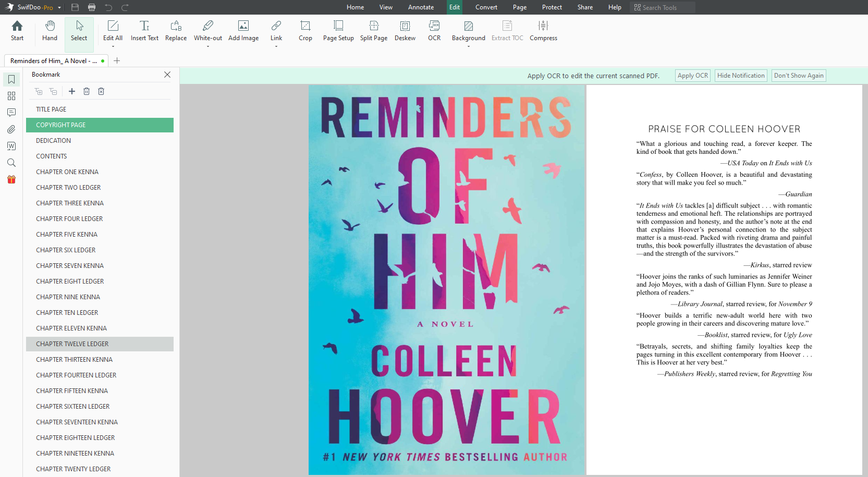
Task: Choose the Insert Text tool
Action: (144, 31)
